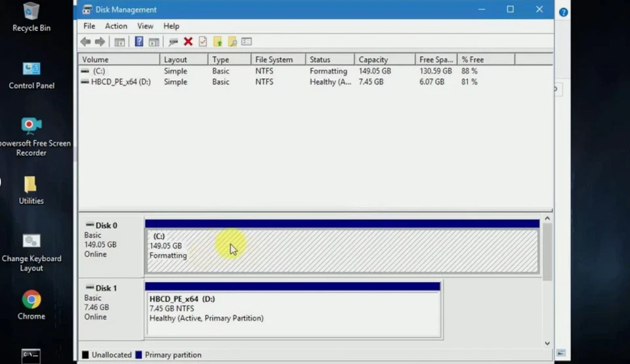
Task: Toggle the show/hide console tree icon
Action: pos(119,42)
